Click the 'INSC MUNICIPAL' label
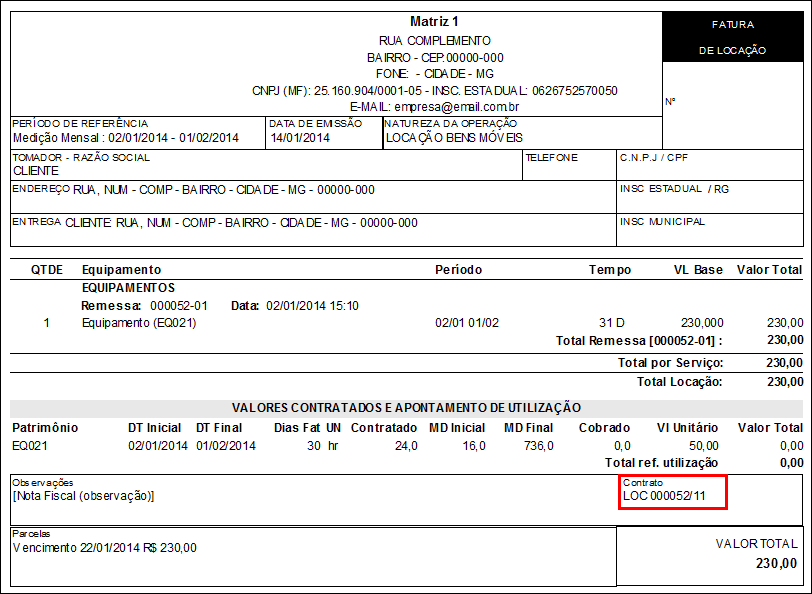The width and height of the screenshot is (812, 594). pos(662,222)
